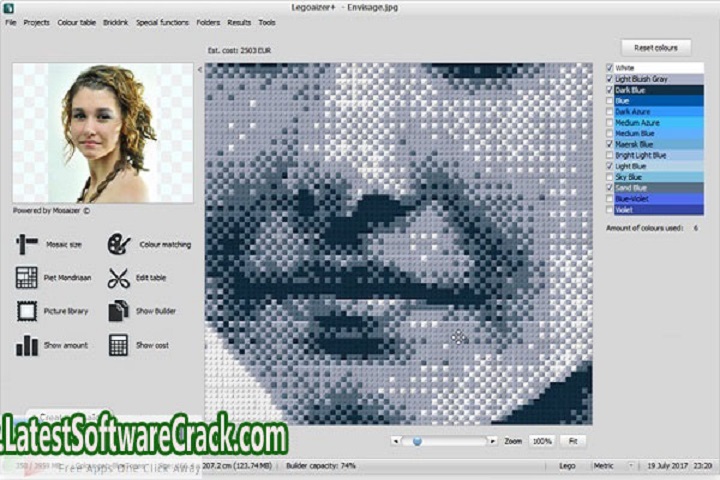
Task: Enable the Sky Blue checkbox
Action: click(610, 177)
